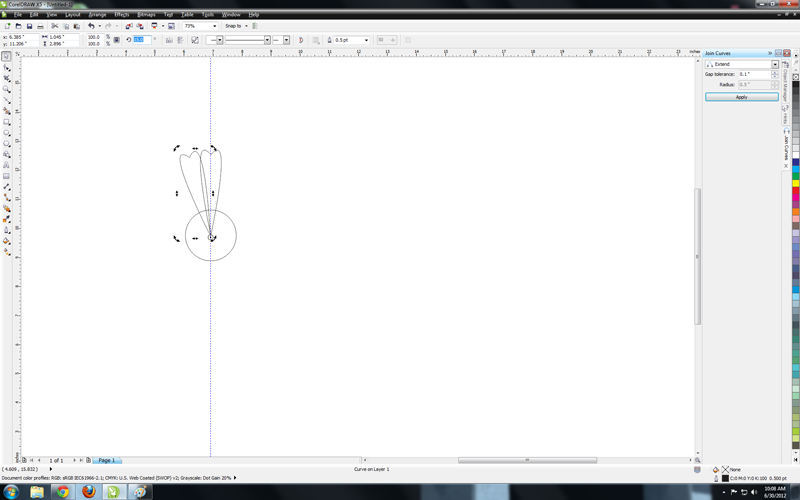This screenshot has height=500, width=800.
Task: Open the Effects menu
Action: coord(122,15)
